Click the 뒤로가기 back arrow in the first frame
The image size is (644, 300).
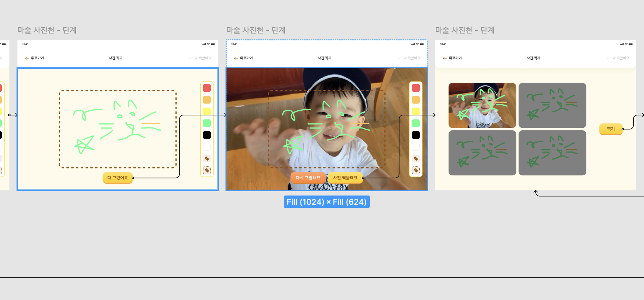(27, 58)
